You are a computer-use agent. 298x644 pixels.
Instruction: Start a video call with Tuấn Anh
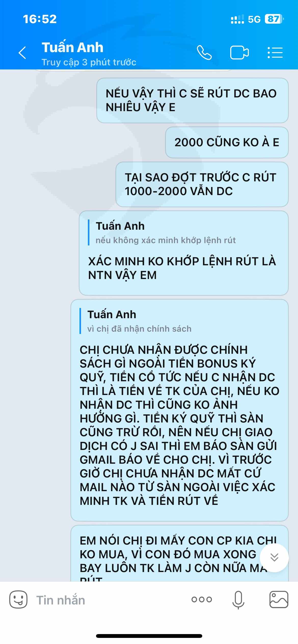(x=239, y=53)
